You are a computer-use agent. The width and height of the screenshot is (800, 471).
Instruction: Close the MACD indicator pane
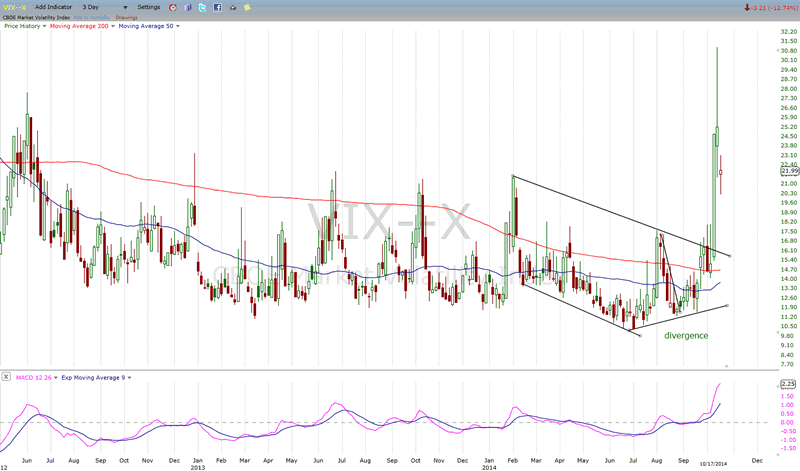(x=7, y=376)
